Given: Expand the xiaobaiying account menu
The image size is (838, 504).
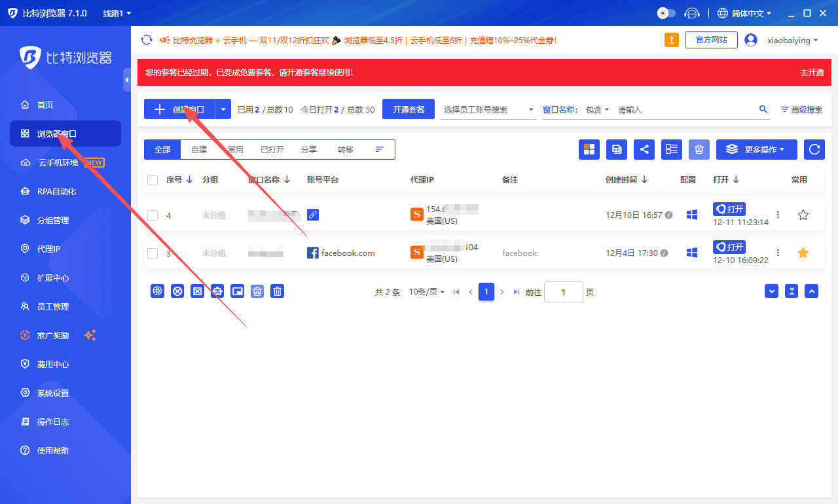Looking at the screenshot, I should [x=793, y=40].
